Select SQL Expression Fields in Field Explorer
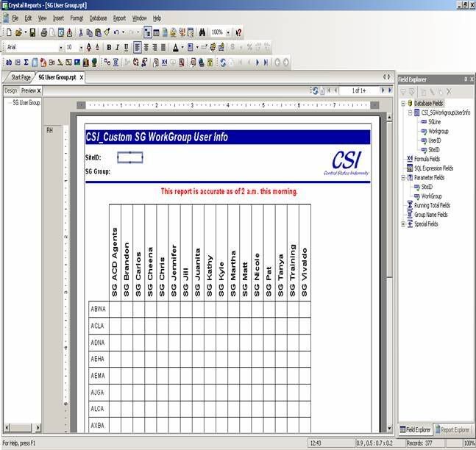 433,168
